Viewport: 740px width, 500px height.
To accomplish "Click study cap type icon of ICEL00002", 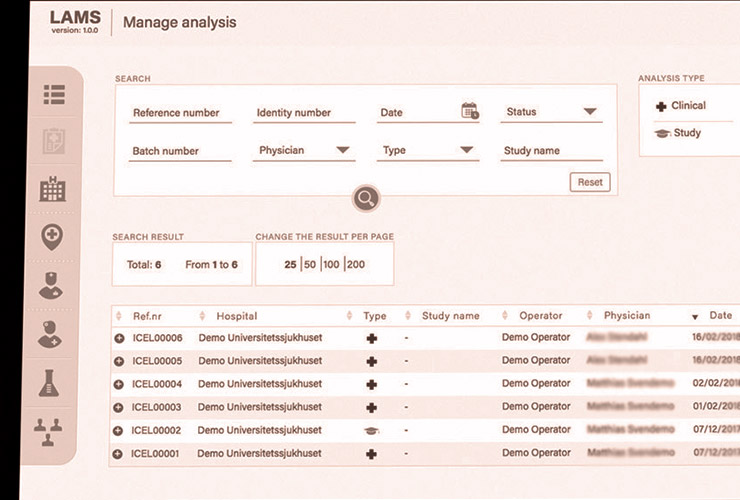I will point(372,431).
